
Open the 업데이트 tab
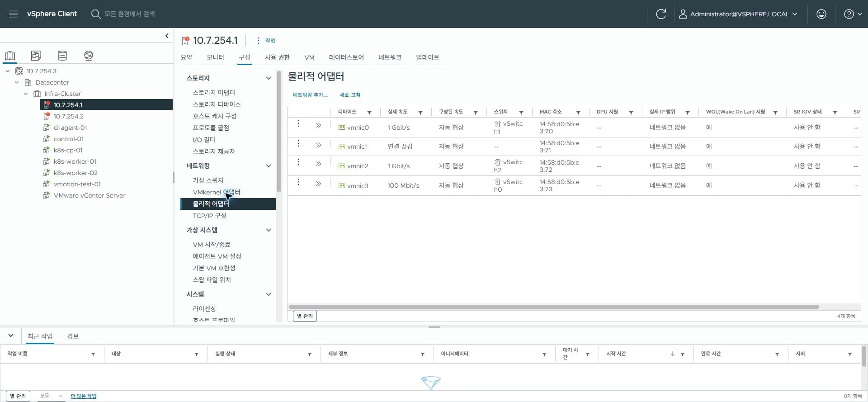pyautogui.click(x=428, y=57)
